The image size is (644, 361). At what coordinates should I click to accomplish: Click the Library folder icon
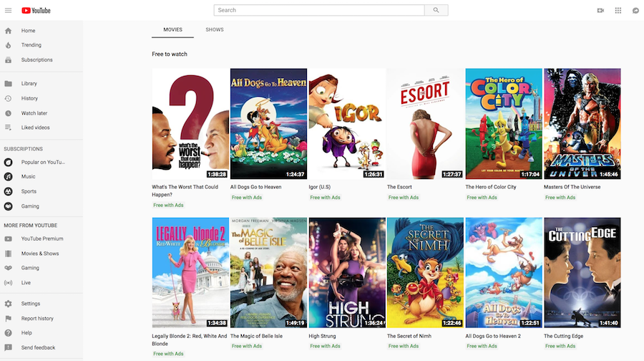[9, 84]
